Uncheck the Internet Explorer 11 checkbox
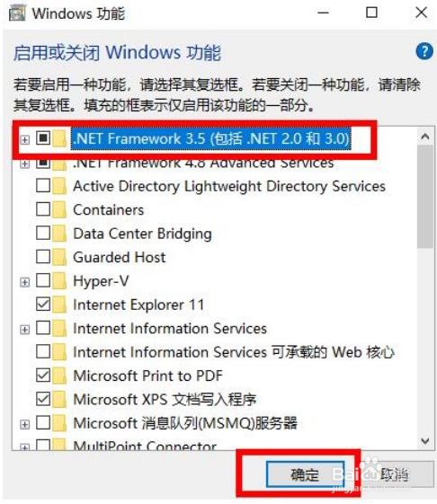This screenshot has width=437, height=504. point(43,304)
